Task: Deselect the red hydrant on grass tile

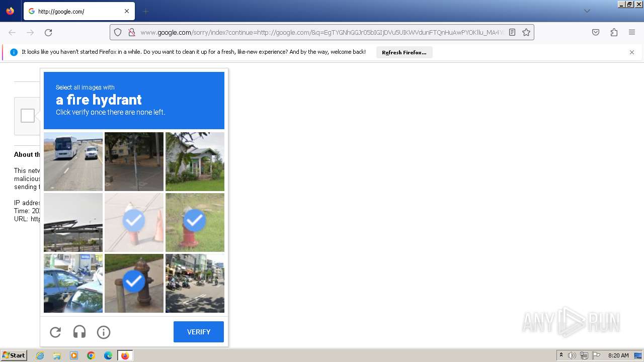Action: tap(195, 222)
